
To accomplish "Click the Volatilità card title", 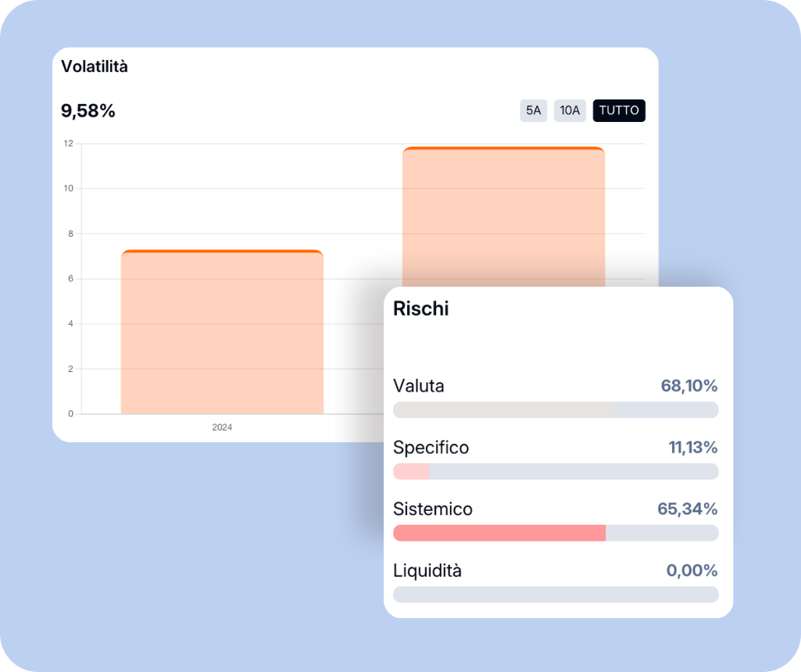I will pyautogui.click(x=95, y=67).
